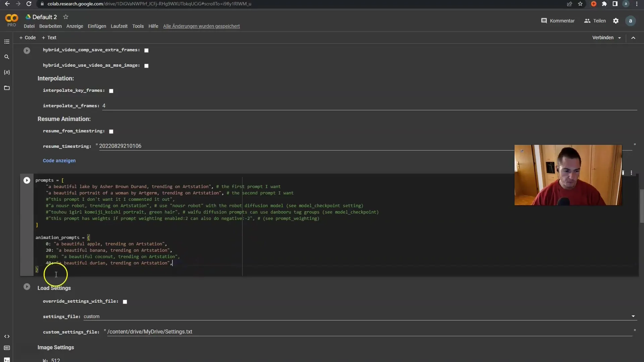
Task: Edit the custom_settings_file path field
Action: [x=369, y=332]
